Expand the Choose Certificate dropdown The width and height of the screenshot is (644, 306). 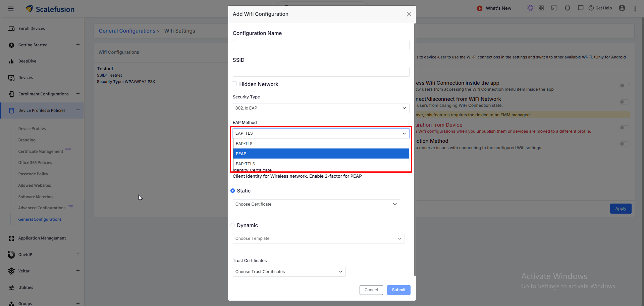pyautogui.click(x=316, y=204)
